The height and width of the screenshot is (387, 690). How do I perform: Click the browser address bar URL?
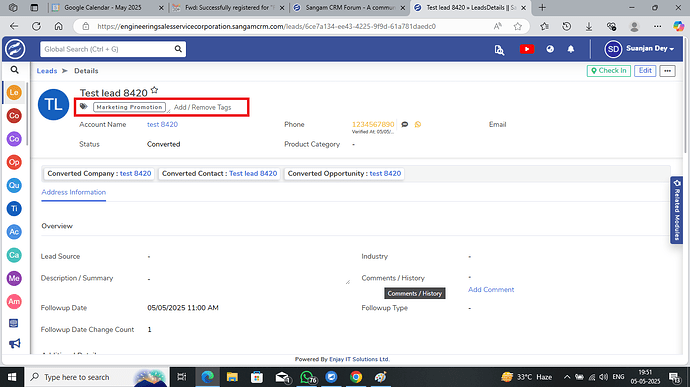pos(266,26)
